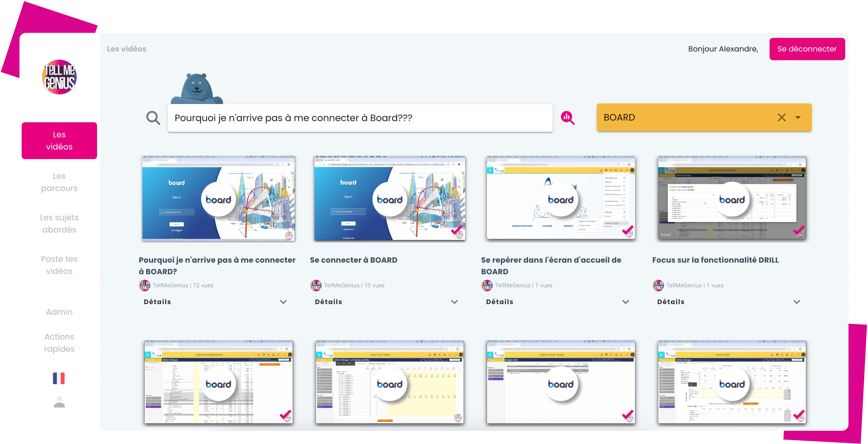This screenshot has width=868, height=444.
Task: Click title Se repérer dans l'écran d'accueil
Action: 551,266
